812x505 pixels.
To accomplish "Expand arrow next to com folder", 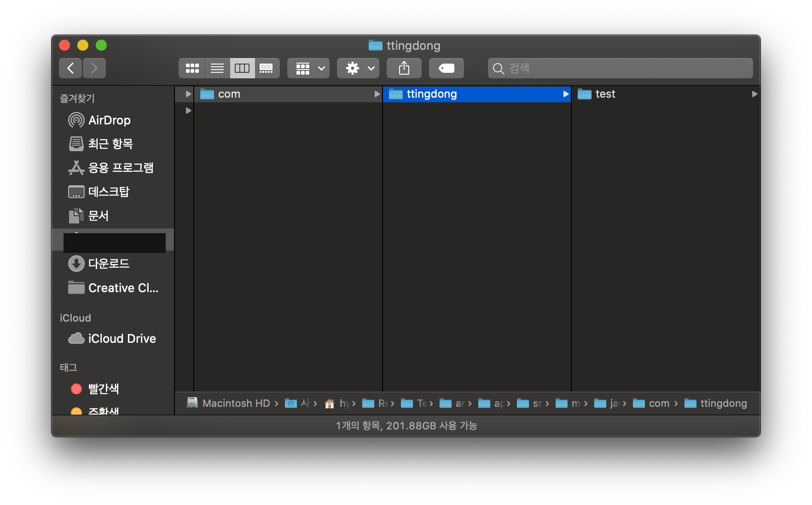I will click(377, 94).
